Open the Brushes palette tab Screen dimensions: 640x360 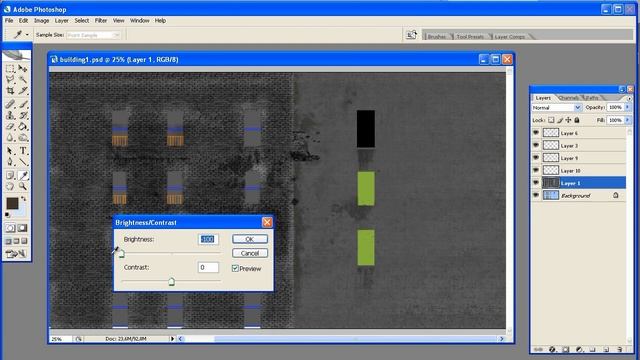(437, 37)
